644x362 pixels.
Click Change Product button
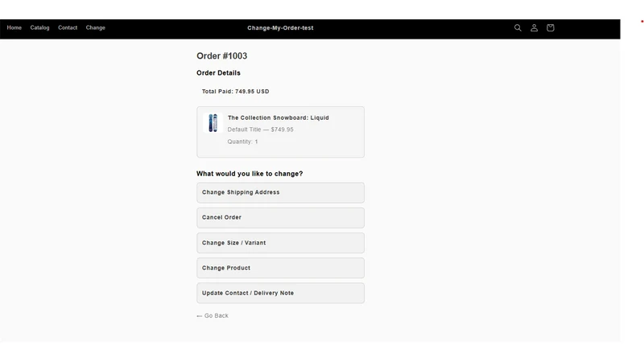pyautogui.click(x=280, y=268)
